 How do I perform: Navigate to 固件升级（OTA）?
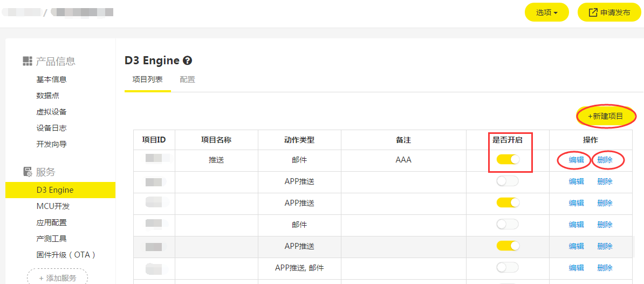[x=66, y=255]
